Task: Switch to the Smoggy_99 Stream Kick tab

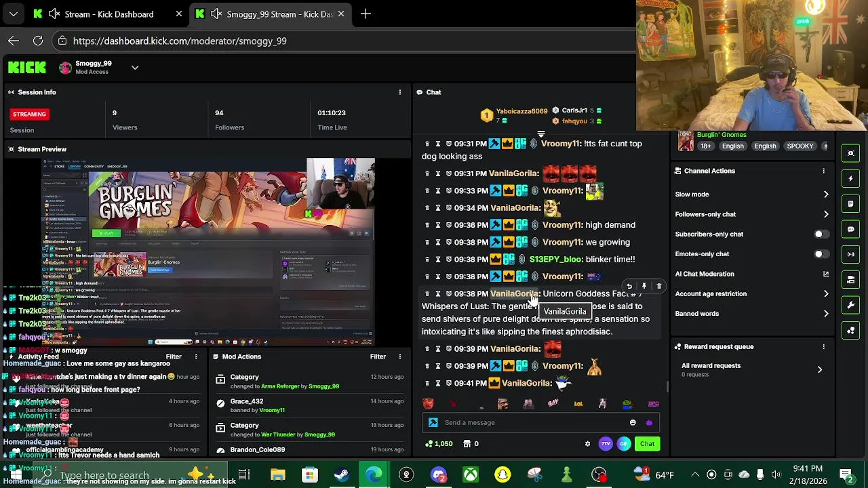Action: (x=271, y=14)
